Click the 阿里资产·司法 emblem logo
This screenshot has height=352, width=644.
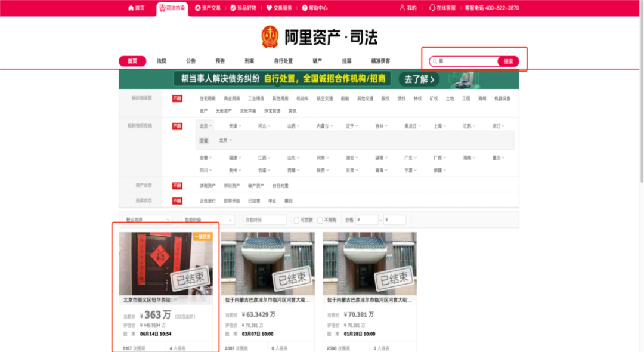click(x=270, y=37)
